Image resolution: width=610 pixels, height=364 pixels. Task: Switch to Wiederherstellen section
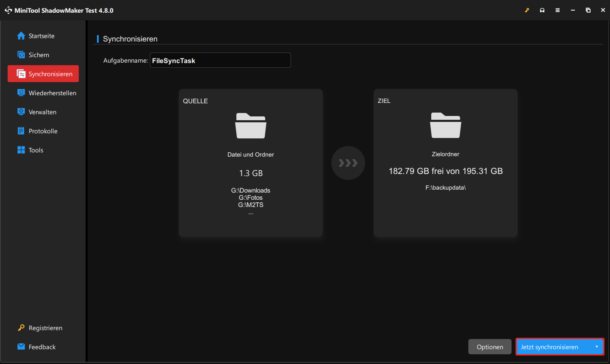(x=43, y=93)
